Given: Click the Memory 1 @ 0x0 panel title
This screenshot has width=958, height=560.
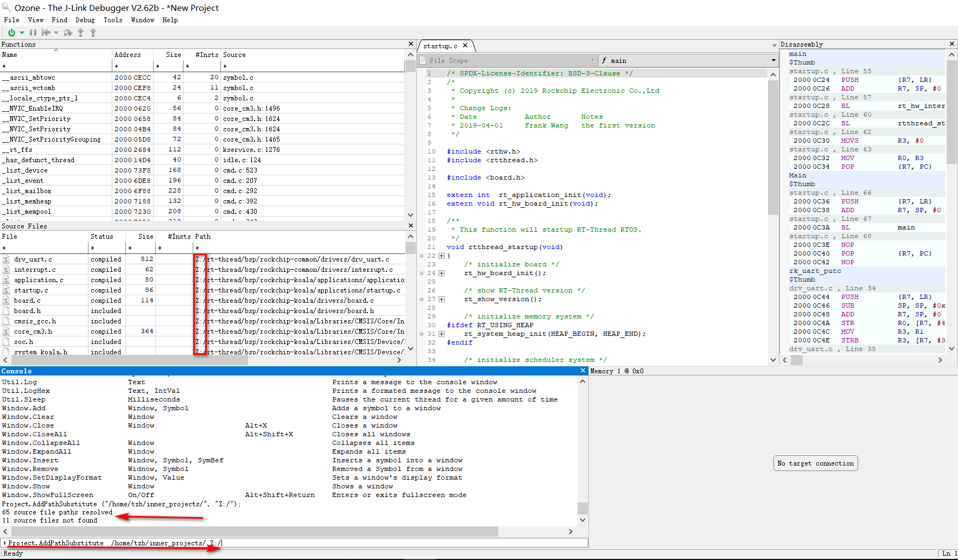Looking at the screenshot, I should (x=617, y=371).
